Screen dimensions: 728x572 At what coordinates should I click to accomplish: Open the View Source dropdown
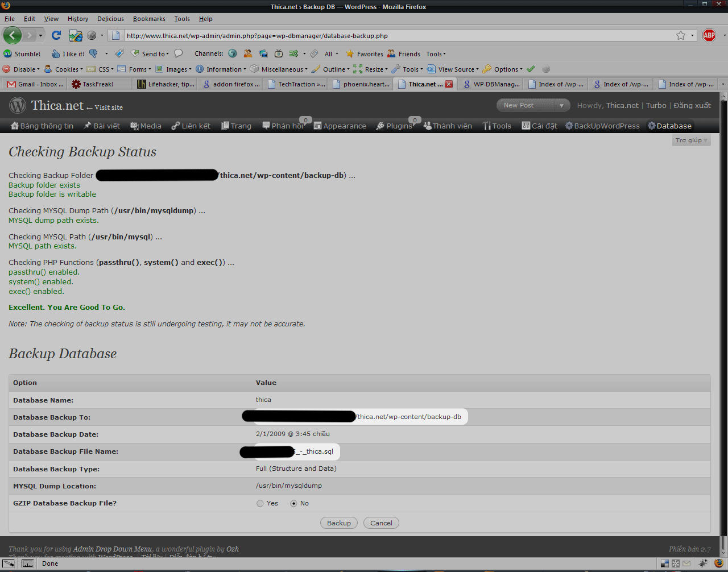(453, 69)
